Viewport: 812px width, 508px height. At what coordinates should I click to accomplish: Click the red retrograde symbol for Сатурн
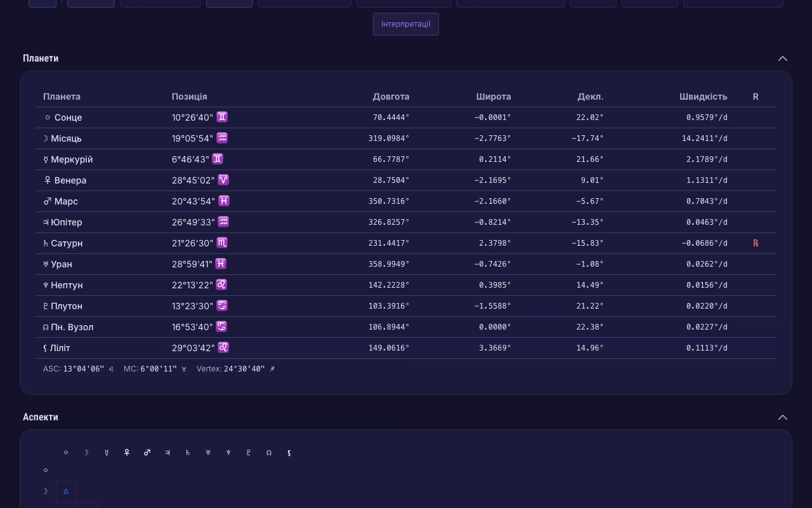point(756,243)
